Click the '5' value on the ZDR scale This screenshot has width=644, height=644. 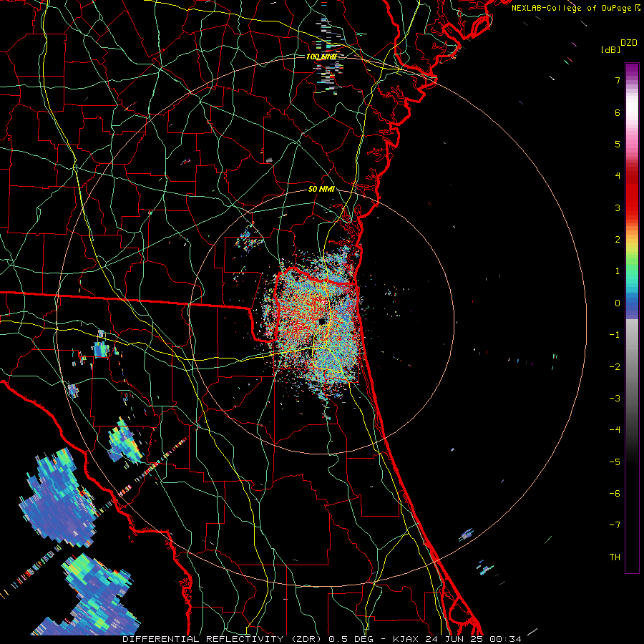(x=618, y=144)
